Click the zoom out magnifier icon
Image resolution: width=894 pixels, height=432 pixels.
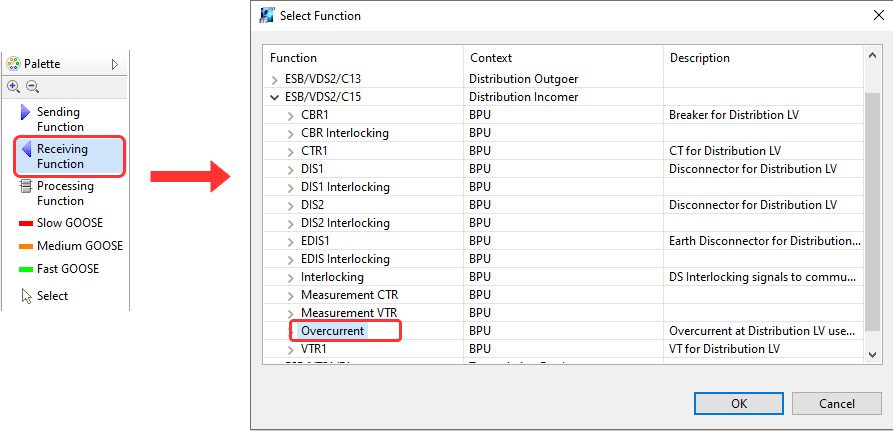pos(32,87)
